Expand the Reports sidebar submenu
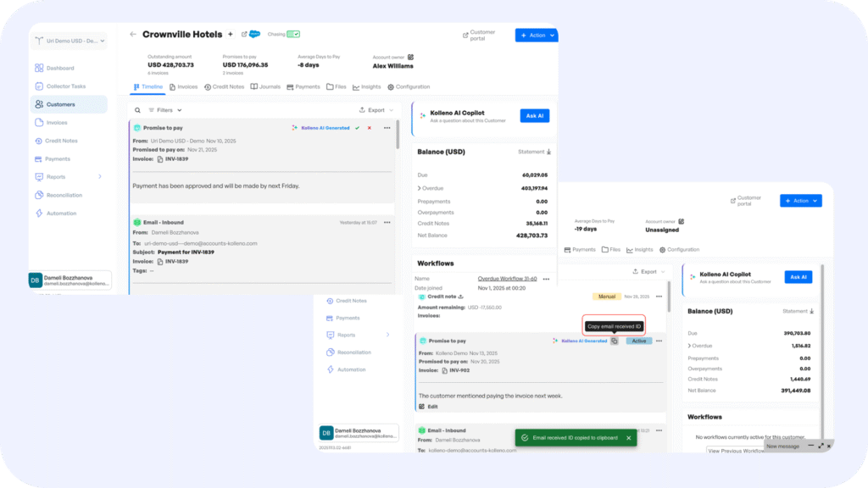Viewport: 868px width, 488px height. click(100, 177)
